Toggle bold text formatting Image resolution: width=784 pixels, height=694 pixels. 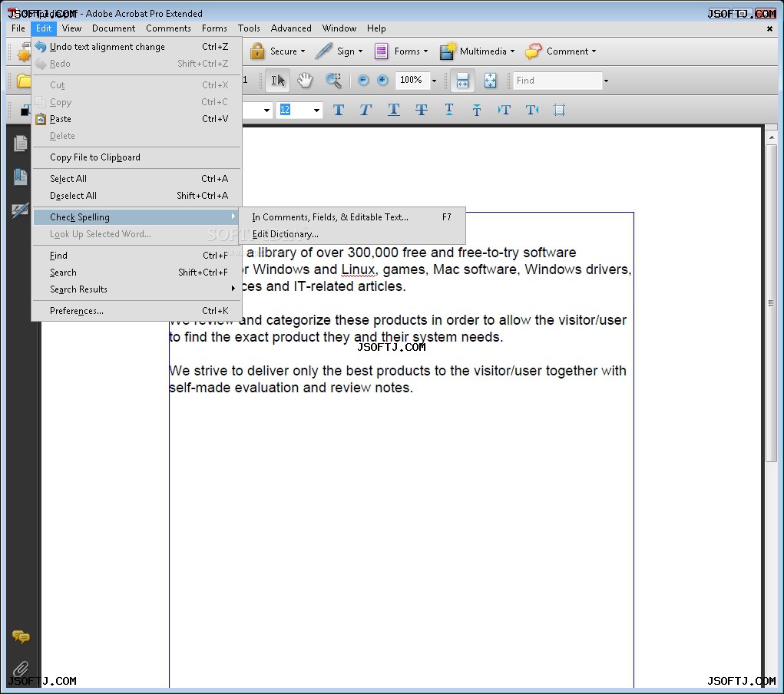coord(339,110)
